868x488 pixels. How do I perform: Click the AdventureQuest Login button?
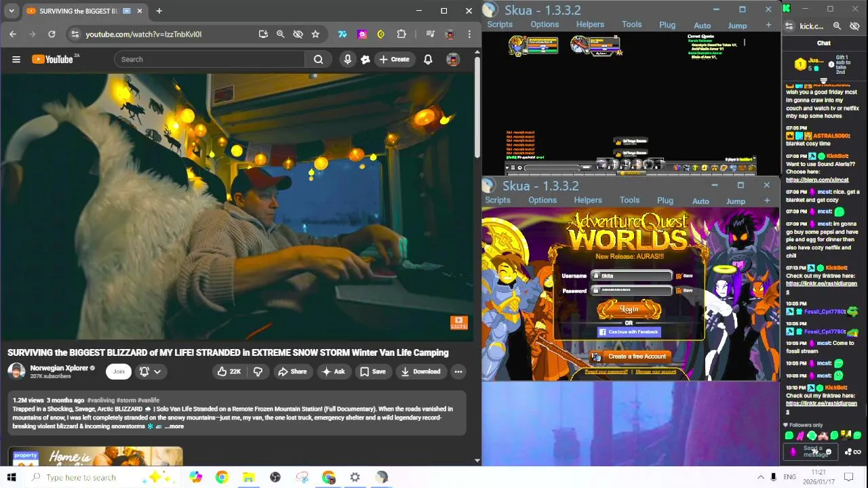pyautogui.click(x=629, y=309)
